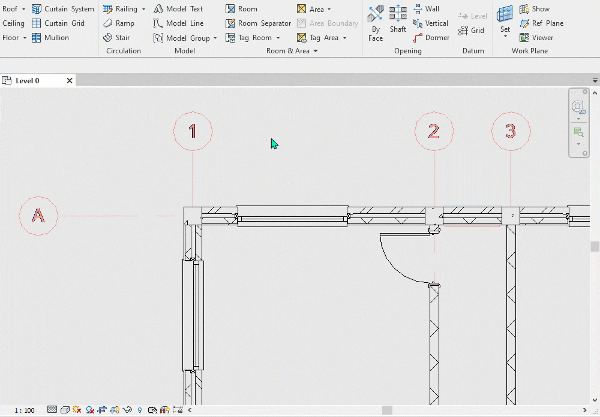Click the Ref Plane tool

pyautogui.click(x=541, y=23)
